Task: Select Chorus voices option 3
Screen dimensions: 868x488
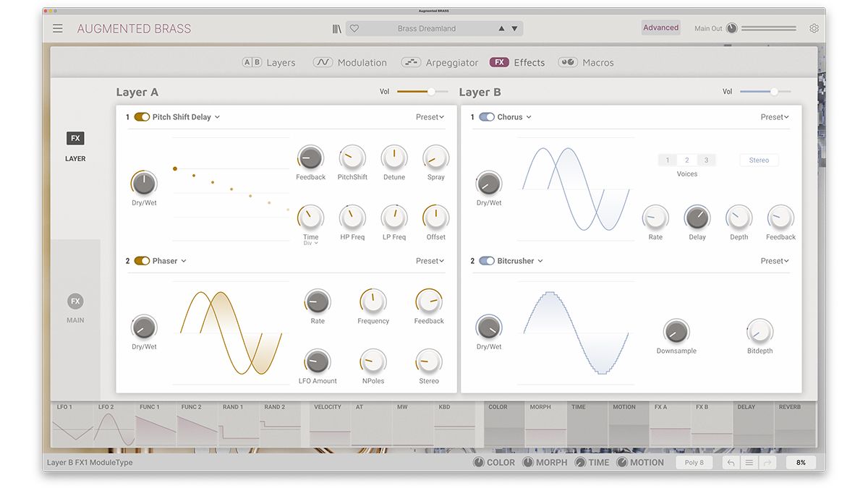Action: [707, 160]
